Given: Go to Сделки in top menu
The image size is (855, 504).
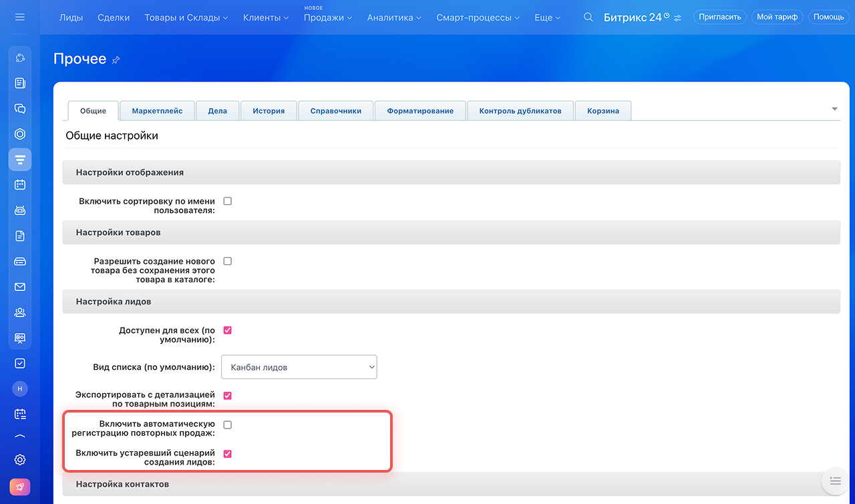Looking at the screenshot, I should pyautogui.click(x=114, y=17).
